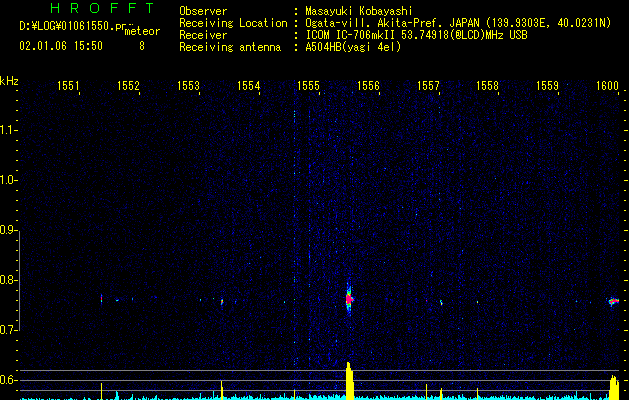Screen dimensions: 629x400
Task: Click the HROFFT title text
Action: point(103,8)
